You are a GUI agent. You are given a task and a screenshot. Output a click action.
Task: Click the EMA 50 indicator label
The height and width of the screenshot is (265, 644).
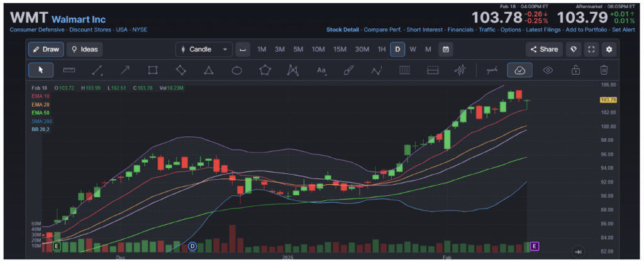click(40, 113)
